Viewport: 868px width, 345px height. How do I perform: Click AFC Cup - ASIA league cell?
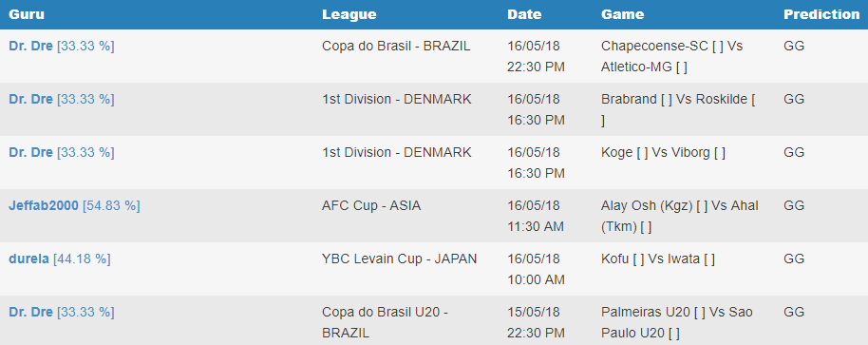pos(371,205)
